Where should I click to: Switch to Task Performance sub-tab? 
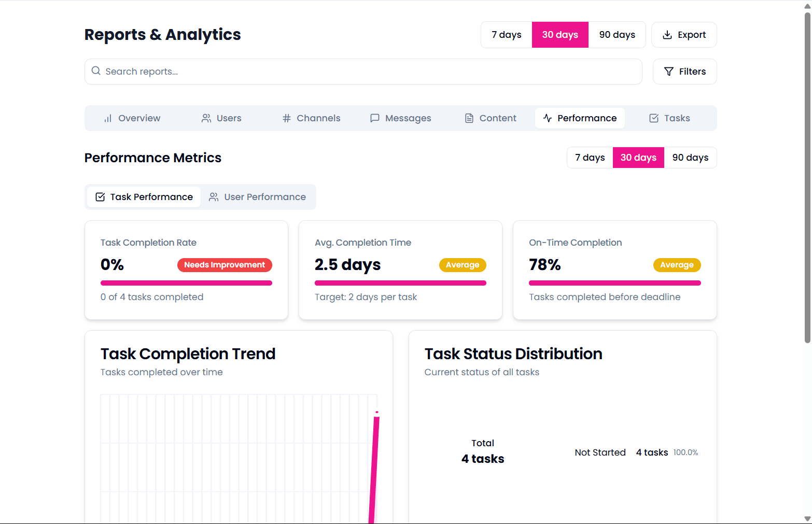144,197
